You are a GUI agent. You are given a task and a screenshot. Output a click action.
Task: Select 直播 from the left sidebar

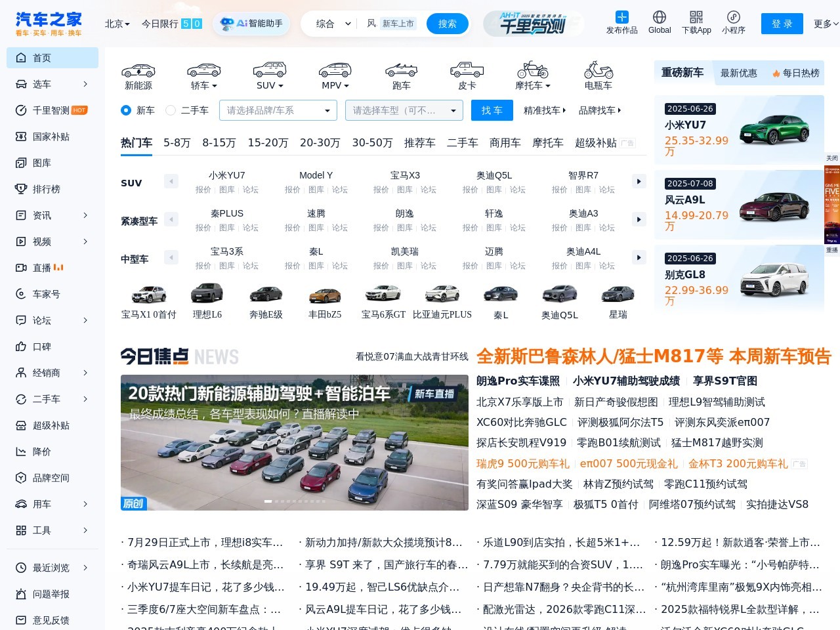tap(41, 268)
